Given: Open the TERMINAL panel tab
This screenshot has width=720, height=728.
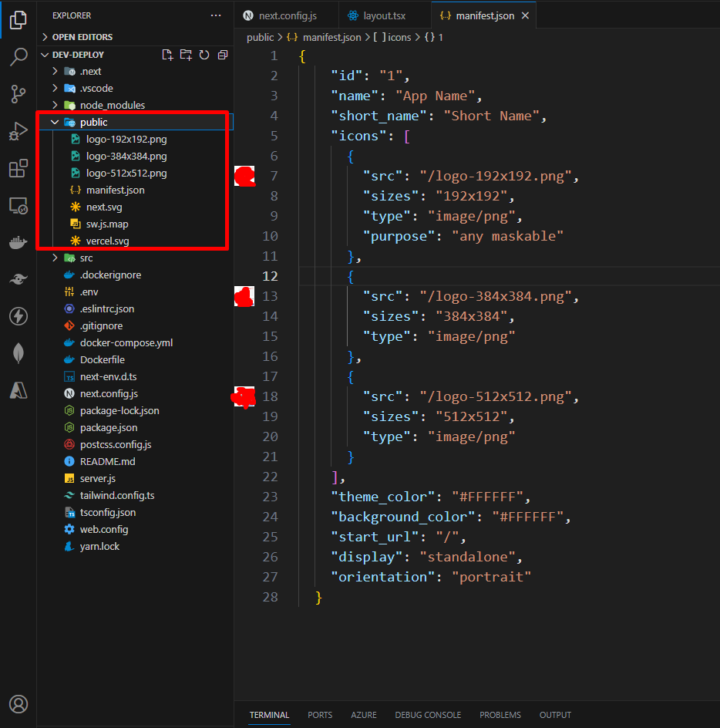Looking at the screenshot, I should coord(269,715).
